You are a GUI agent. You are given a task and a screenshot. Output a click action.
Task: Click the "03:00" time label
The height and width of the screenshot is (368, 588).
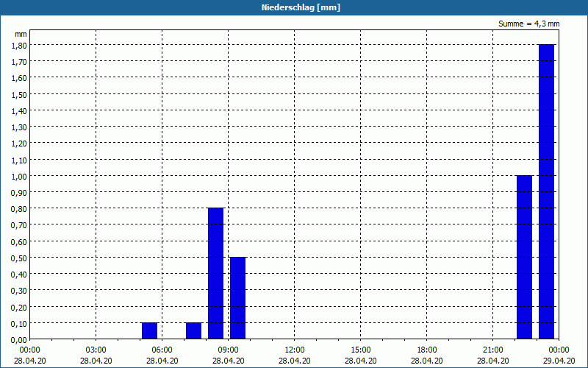(96, 350)
